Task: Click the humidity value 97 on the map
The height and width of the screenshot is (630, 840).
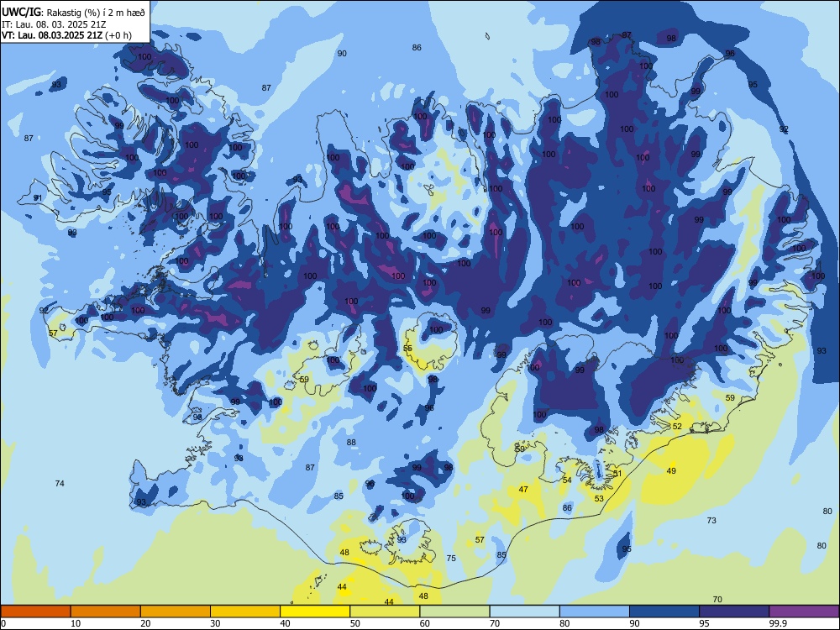Action: pos(627,34)
